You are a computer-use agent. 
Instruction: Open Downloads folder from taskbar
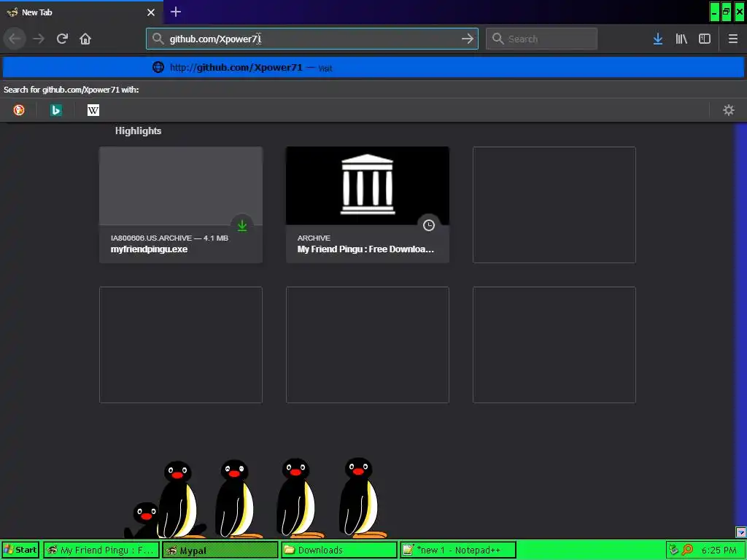pos(338,550)
